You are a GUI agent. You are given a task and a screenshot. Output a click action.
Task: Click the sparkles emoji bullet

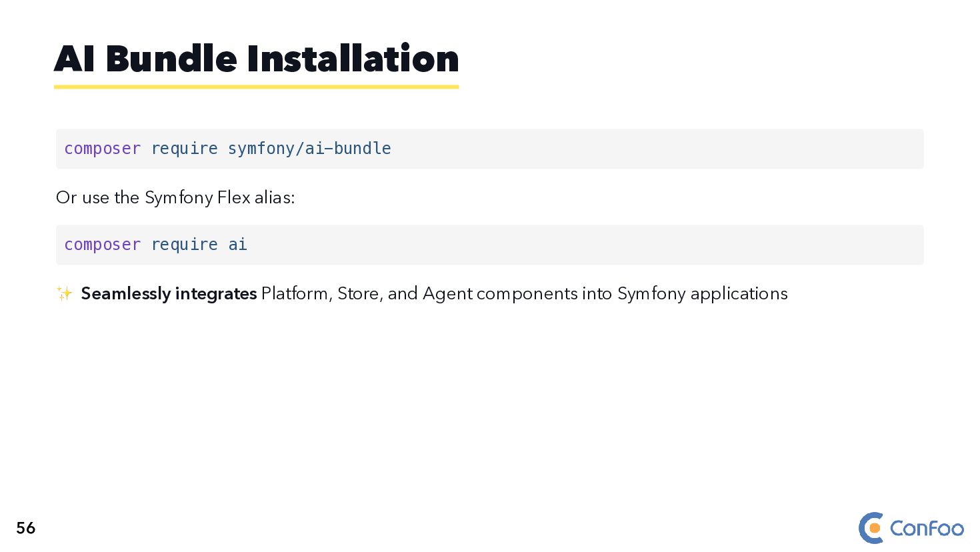64,293
